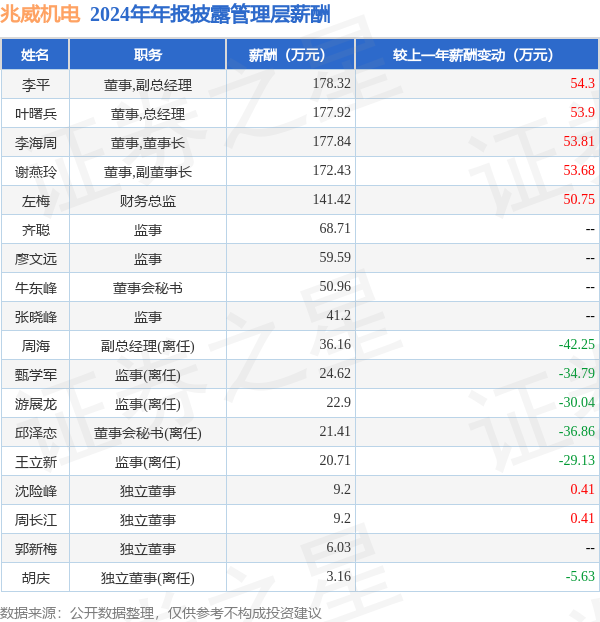
Task: Click salary change value -36.86
Action: 577,431
